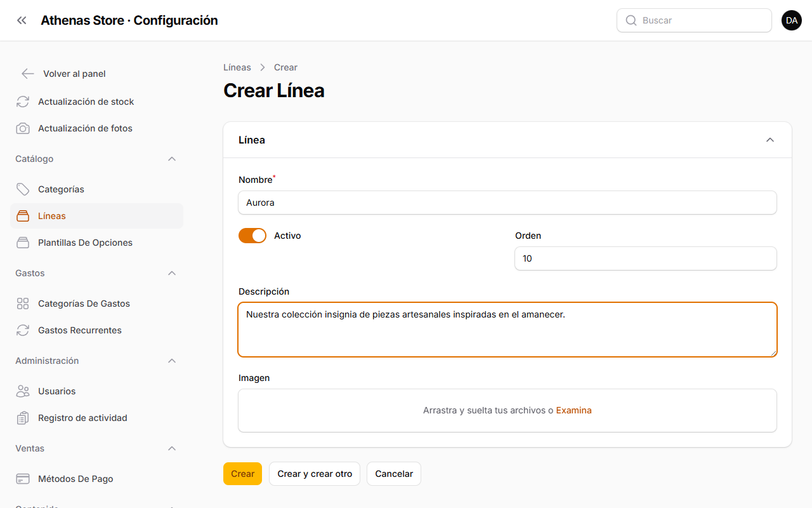The height and width of the screenshot is (508, 812).
Task: Click the Crear Línea page heading
Action: 274,91
